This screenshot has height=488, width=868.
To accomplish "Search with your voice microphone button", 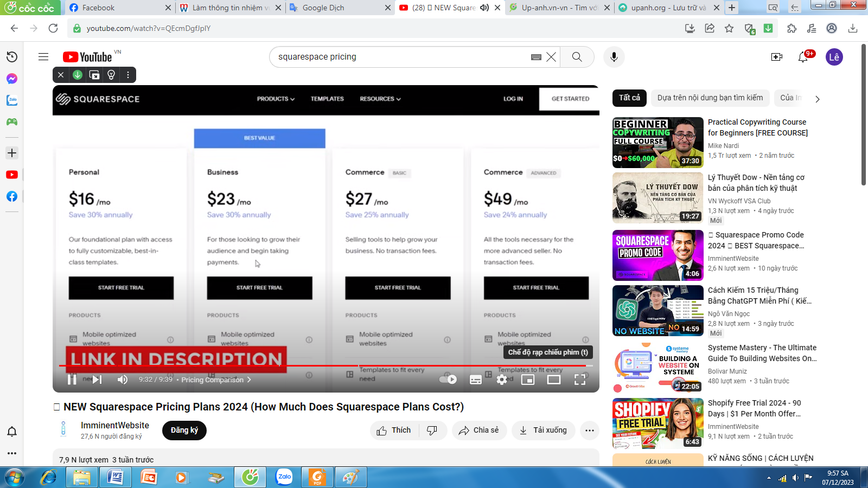I will (614, 57).
